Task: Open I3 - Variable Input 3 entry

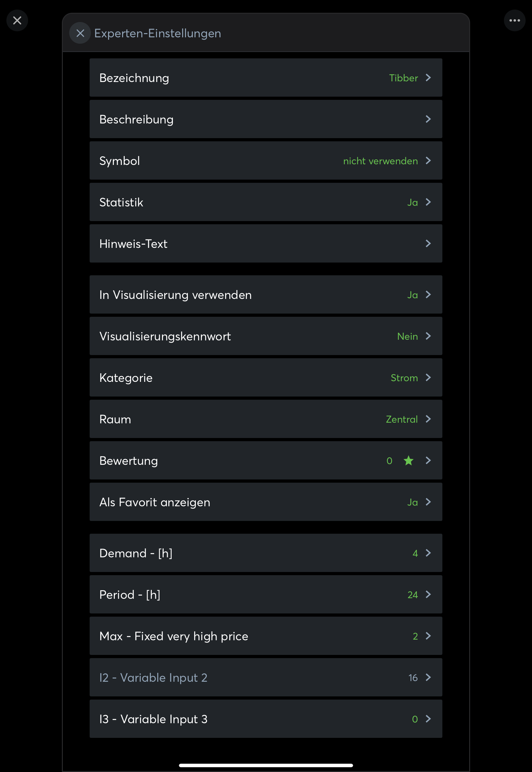Action: pyautogui.click(x=266, y=719)
